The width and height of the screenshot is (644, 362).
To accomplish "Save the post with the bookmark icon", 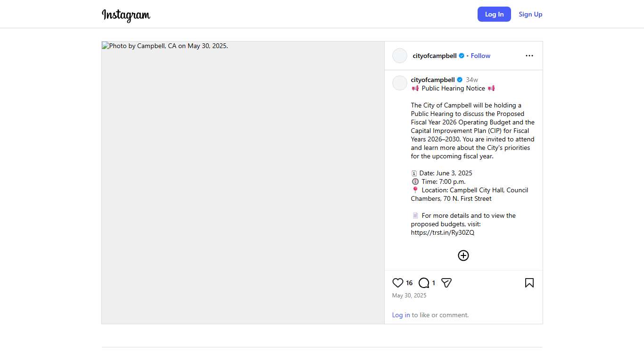I will [529, 283].
